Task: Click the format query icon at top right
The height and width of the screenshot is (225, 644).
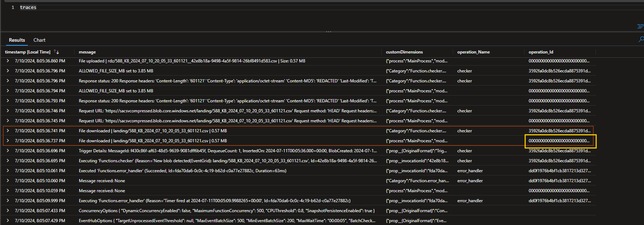Action: click(640, 26)
